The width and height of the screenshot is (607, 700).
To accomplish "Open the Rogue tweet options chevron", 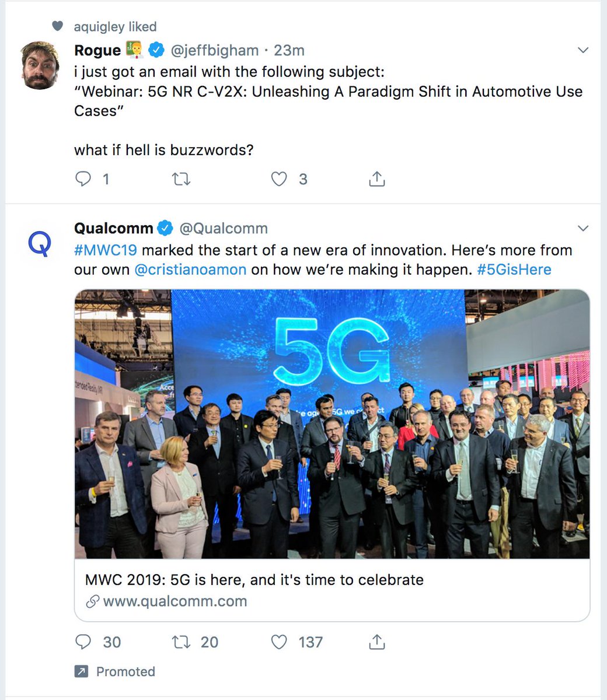I will click(582, 51).
